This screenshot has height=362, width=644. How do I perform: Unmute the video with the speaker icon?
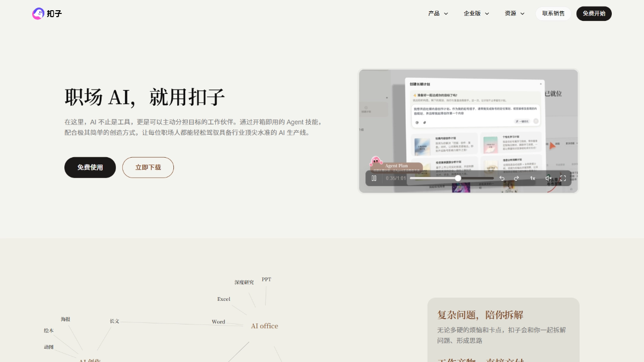click(x=548, y=178)
